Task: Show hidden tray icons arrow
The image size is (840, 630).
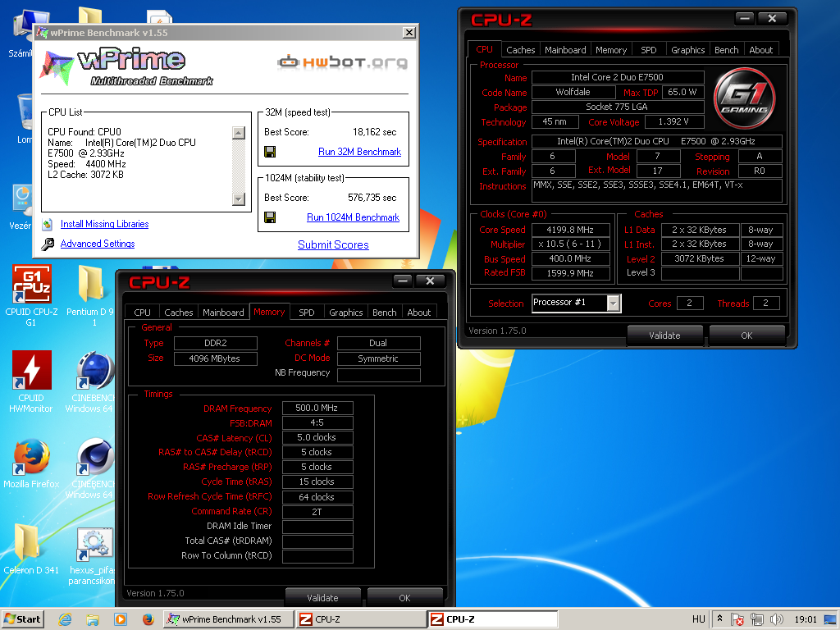Action: coord(719,619)
